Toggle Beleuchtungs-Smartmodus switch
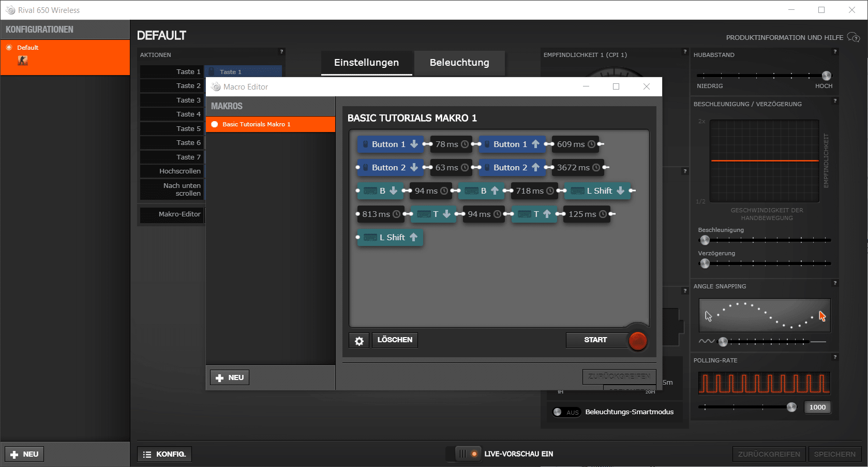The width and height of the screenshot is (868, 467). [x=566, y=412]
